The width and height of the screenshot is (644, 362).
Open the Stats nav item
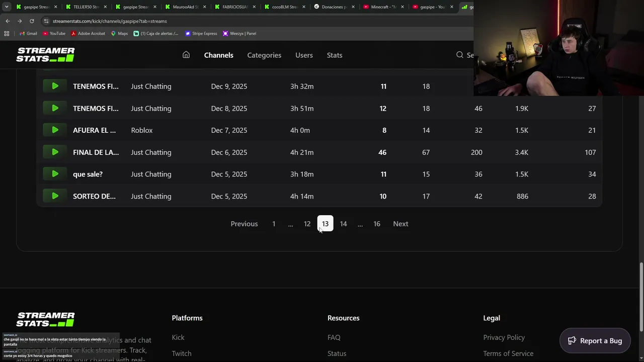point(335,55)
